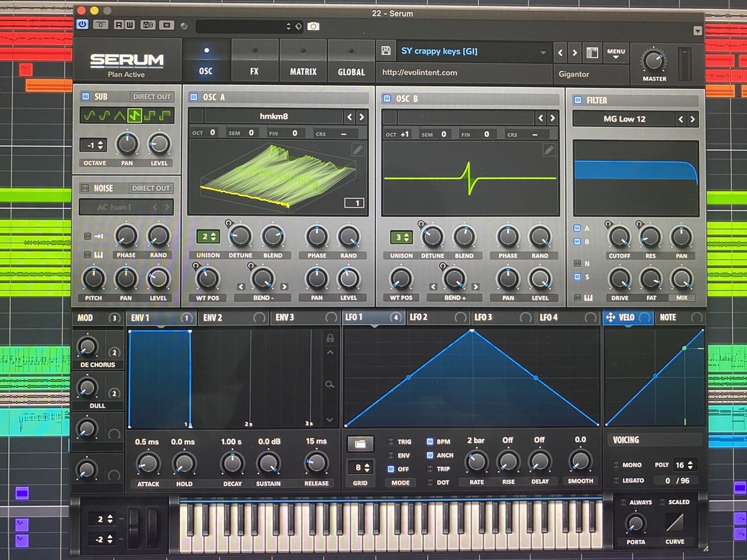Change OSC A unison voices stepper
747x560 pixels.
pyautogui.click(x=208, y=236)
